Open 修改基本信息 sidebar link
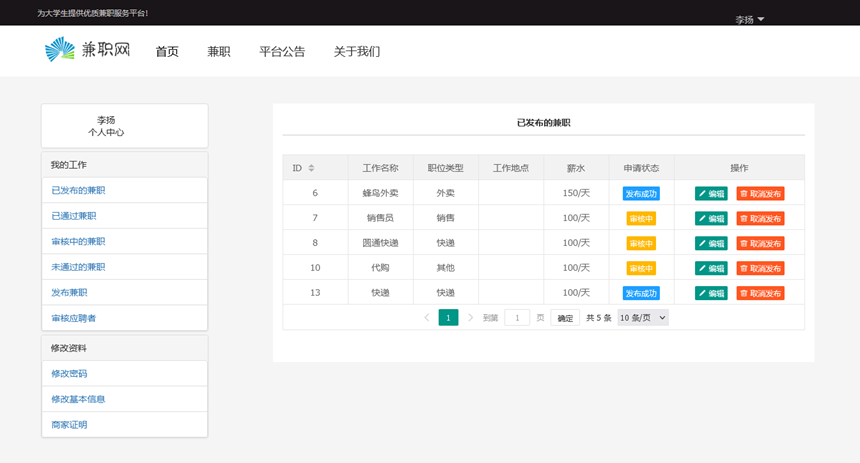The width and height of the screenshot is (860, 463). (78, 399)
